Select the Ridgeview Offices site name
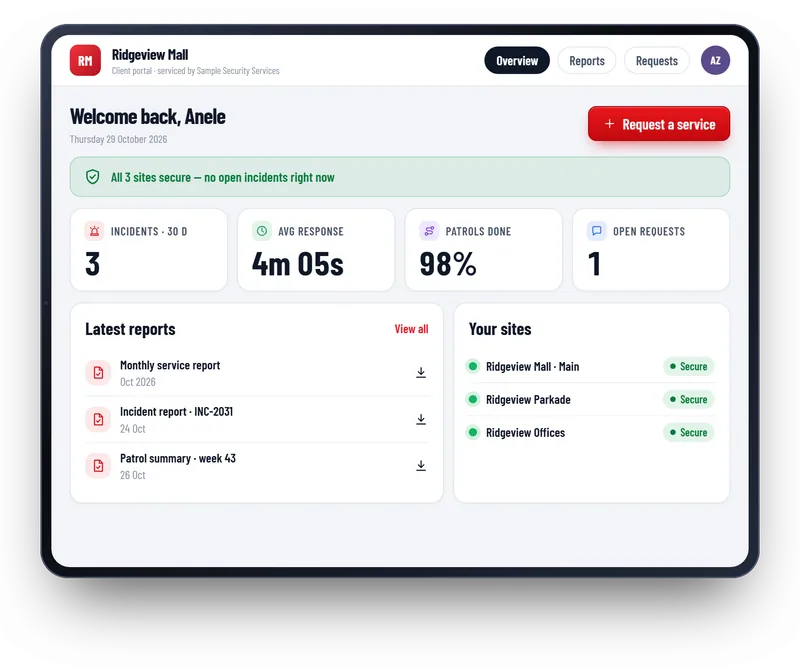The width and height of the screenshot is (800, 670). pos(526,433)
